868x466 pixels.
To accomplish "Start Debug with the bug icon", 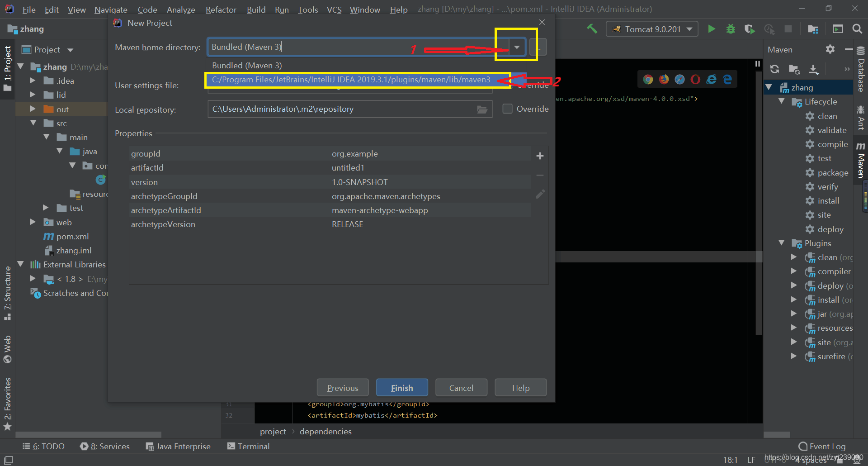I will 731,29.
